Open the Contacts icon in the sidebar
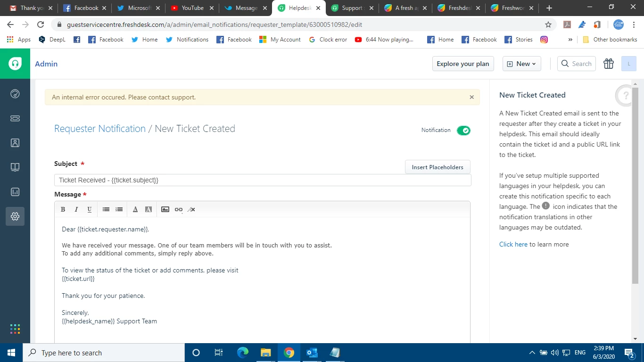Viewport: 644px width, 362px height. pyautogui.click(x=15, y=143)
